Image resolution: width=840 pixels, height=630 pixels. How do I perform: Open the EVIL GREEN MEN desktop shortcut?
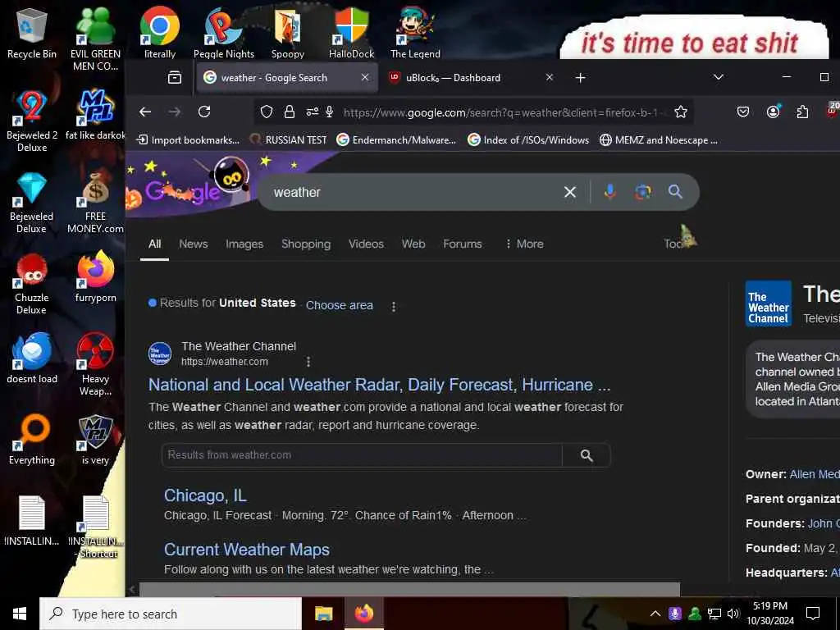[95, 39]
